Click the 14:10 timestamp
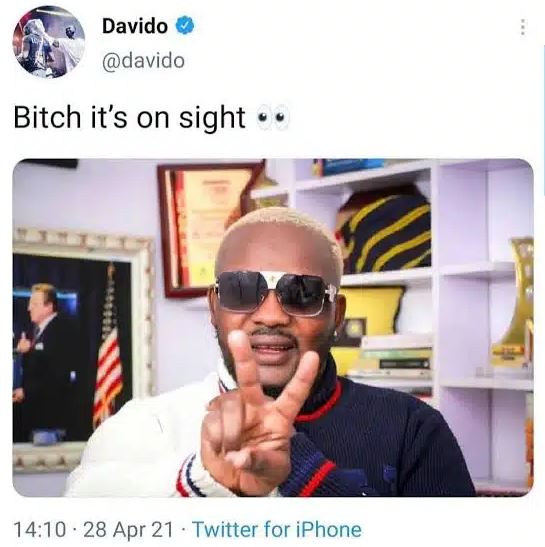This screenshot has width=545, height=547. 39,530
